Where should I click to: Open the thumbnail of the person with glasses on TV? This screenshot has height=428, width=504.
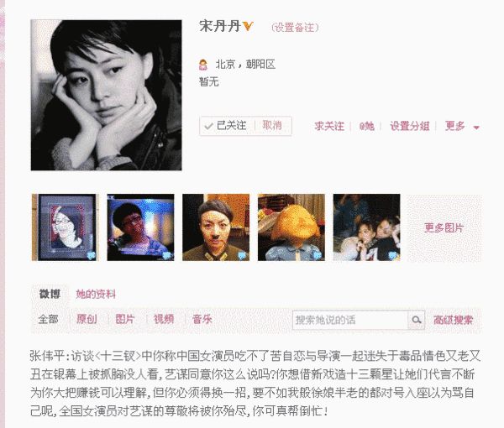pyautogui.click(x=140, y=227)
